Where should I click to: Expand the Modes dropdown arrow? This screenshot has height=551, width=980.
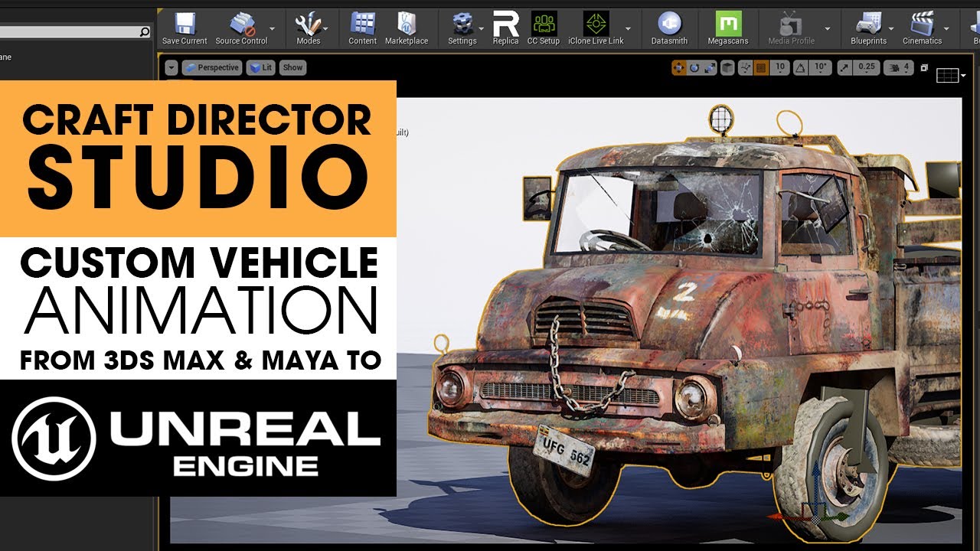coord(326,28)
